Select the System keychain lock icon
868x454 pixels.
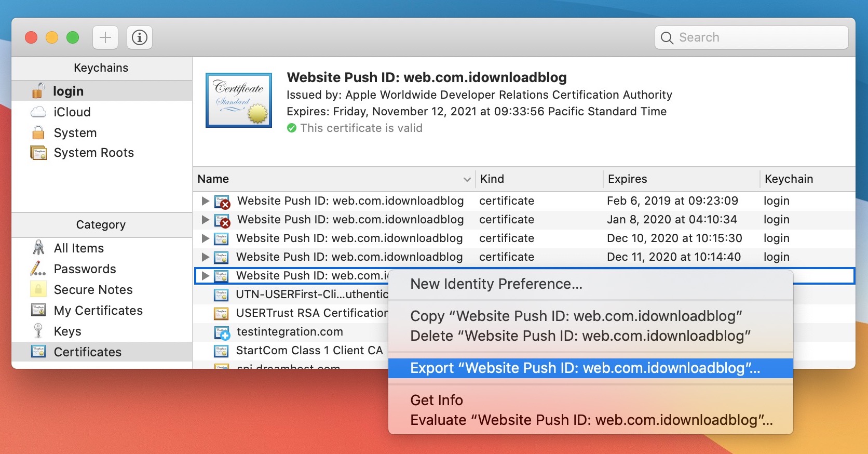point(38,132)
